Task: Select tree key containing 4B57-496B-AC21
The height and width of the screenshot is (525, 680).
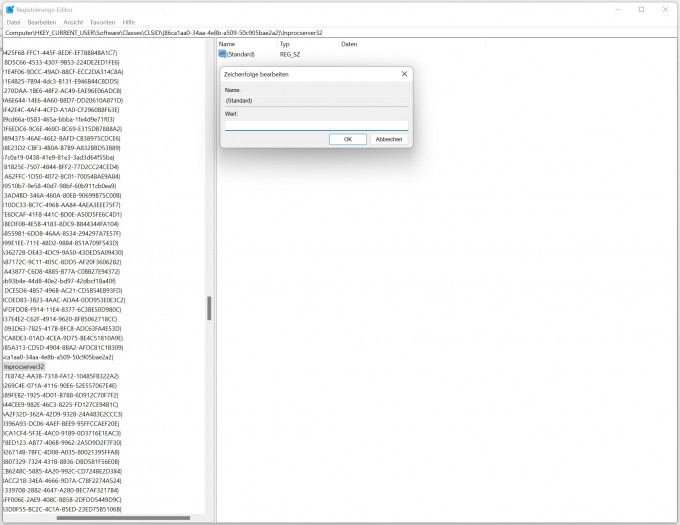Action: point(63,290)
